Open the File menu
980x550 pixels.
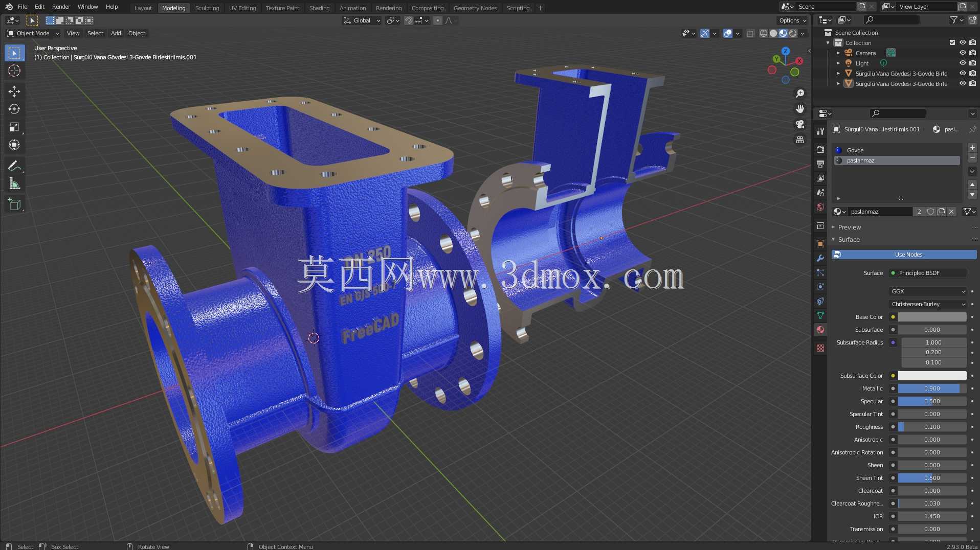[23, 7]
